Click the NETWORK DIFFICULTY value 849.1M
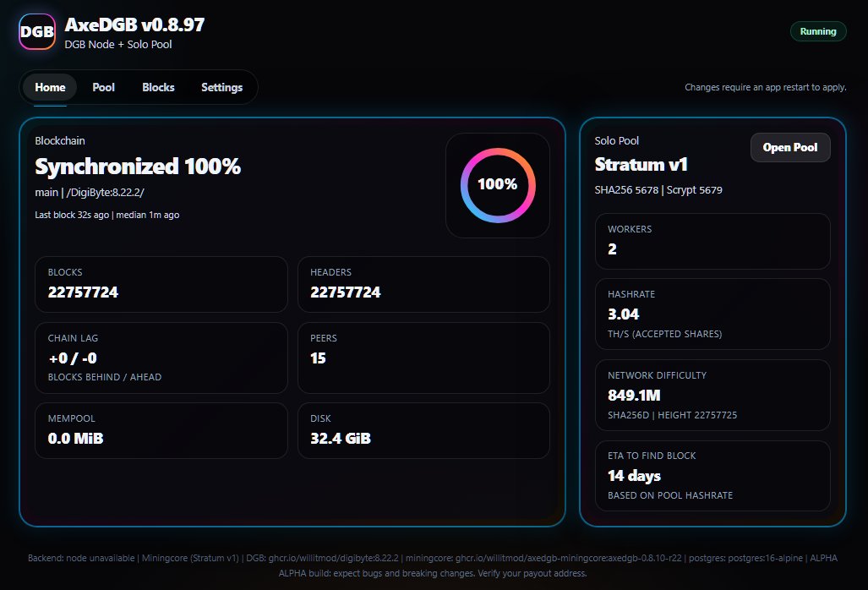The height and width of the screenshot is (590, 868). pos(634,396)
